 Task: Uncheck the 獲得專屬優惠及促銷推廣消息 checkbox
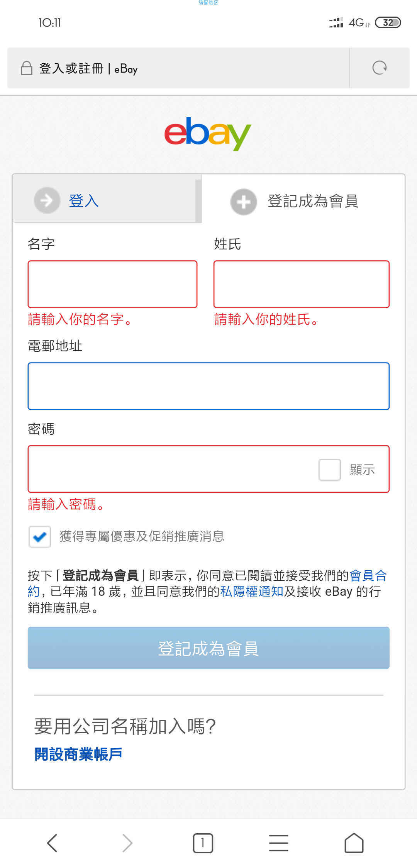[x=40, y=537]
